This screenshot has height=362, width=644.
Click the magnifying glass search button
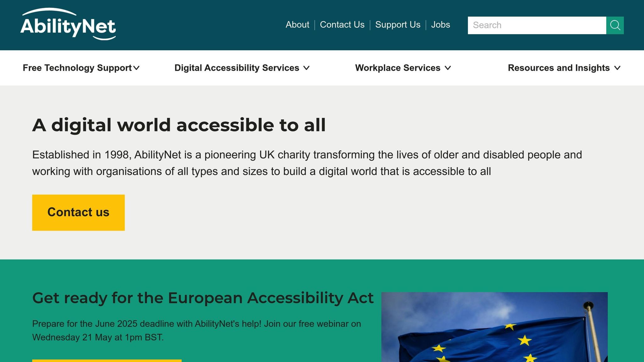click(615, 25)
